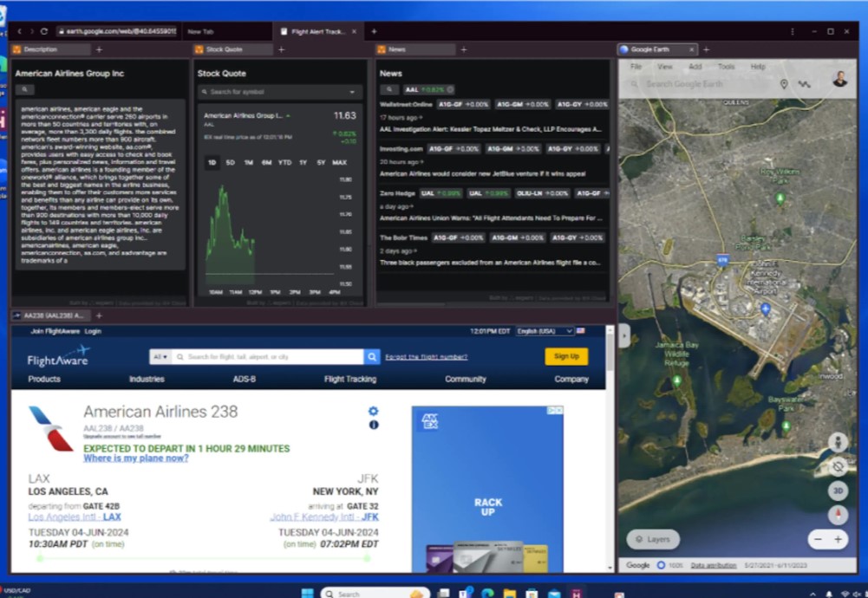Open John F Kennedy Intl - JFK link
The image size is (868, 598).
(x=324, y=517)
